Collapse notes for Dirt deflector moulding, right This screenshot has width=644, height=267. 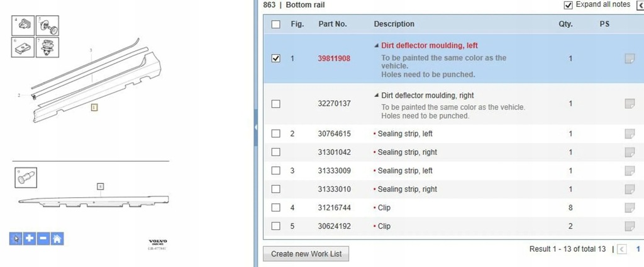376,96
